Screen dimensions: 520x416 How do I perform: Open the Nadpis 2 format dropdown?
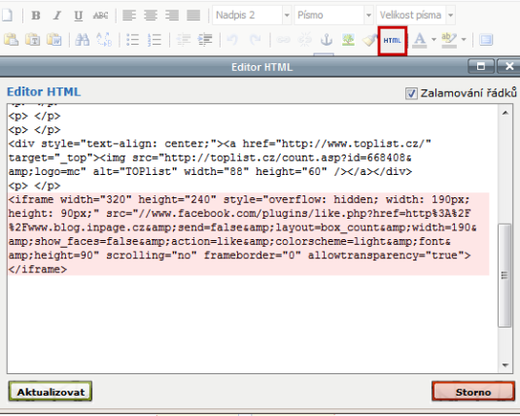(x=287, y=15)
